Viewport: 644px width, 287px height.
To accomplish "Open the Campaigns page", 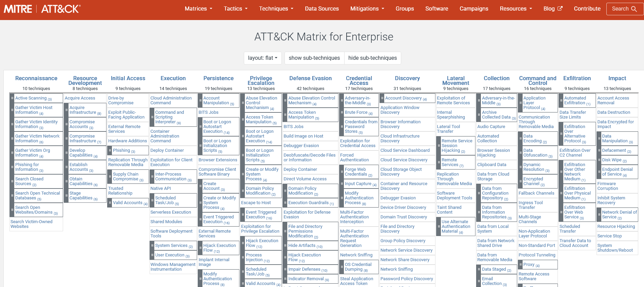I will [x=474, y=9].
